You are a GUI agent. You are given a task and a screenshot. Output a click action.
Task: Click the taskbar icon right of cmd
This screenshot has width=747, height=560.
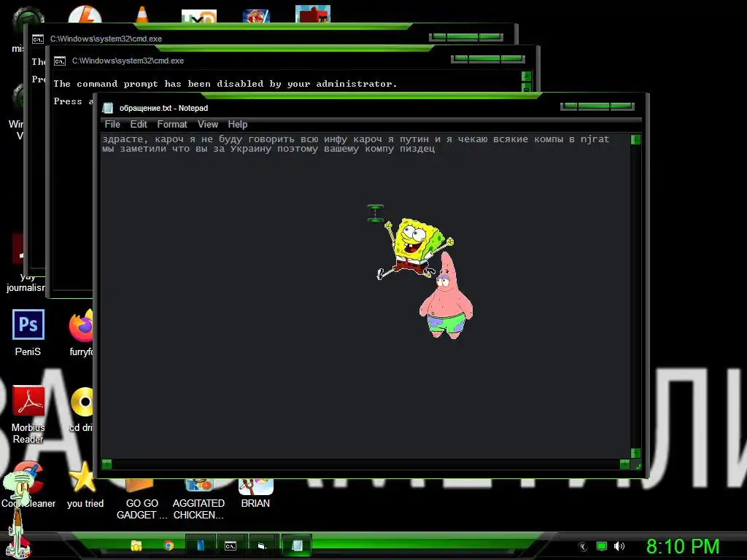(x=262, y=545)
